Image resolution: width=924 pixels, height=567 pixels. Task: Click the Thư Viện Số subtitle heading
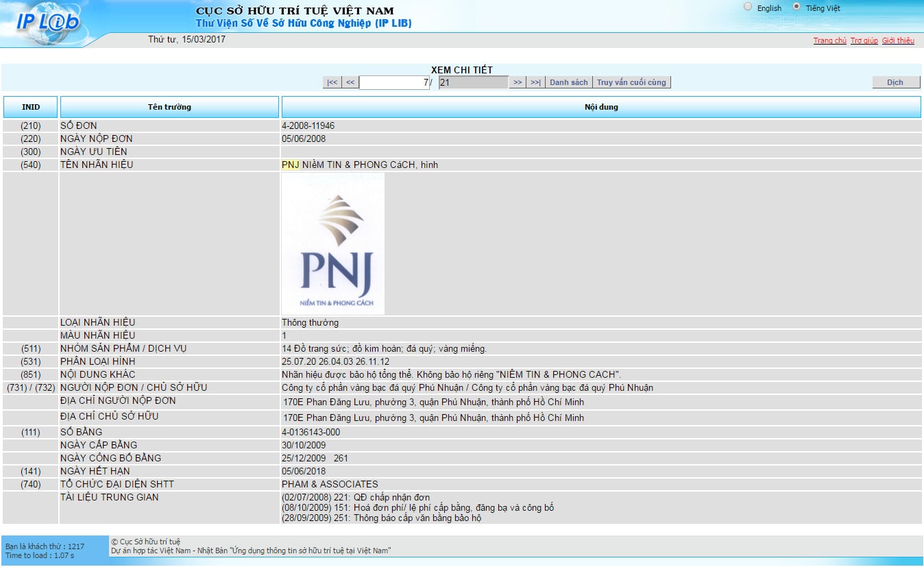coord(304,23)
